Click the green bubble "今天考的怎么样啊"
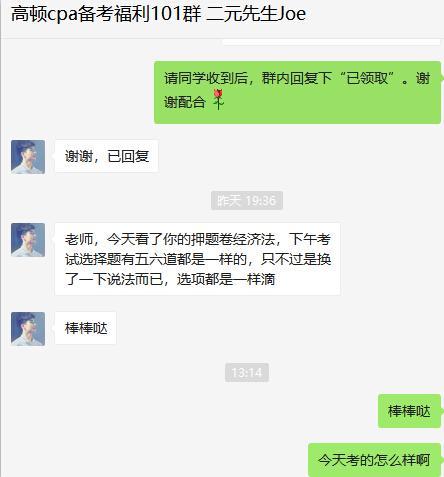444x477 pixels. click(x=374, y=460)
